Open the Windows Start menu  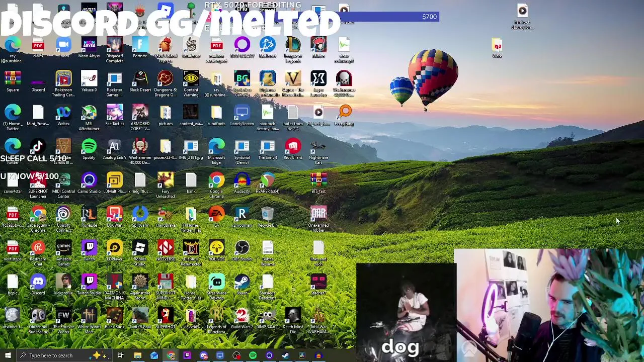point(8,355)
